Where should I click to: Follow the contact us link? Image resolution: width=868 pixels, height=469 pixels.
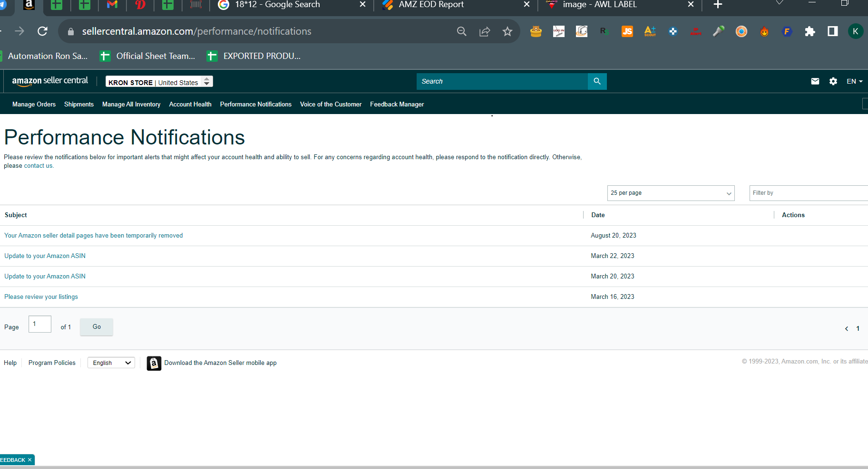38,166
